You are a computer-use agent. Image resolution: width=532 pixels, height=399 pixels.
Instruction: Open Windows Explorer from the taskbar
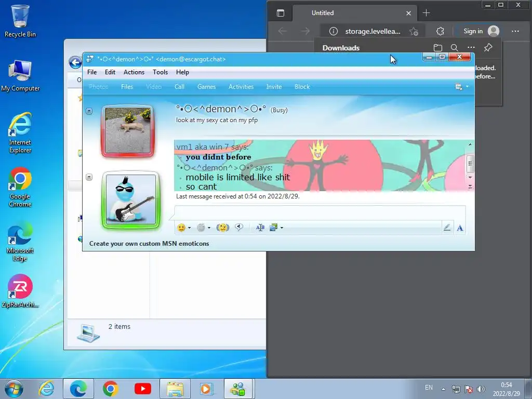click(175, 389)
